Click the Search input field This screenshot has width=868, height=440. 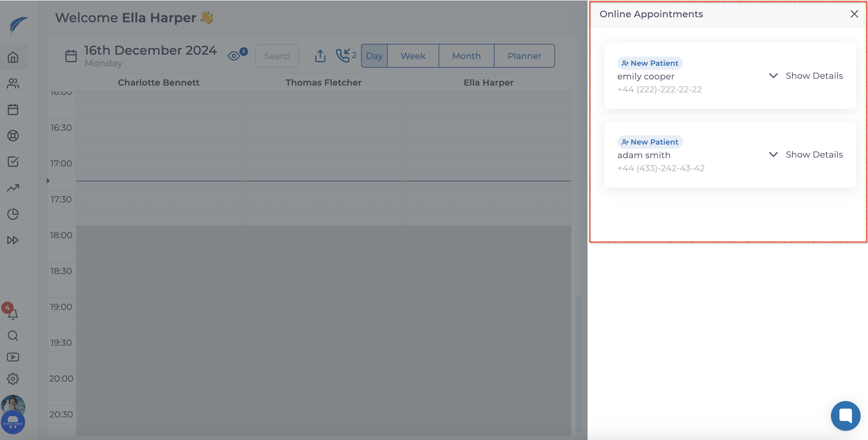(x=277, y=56)
